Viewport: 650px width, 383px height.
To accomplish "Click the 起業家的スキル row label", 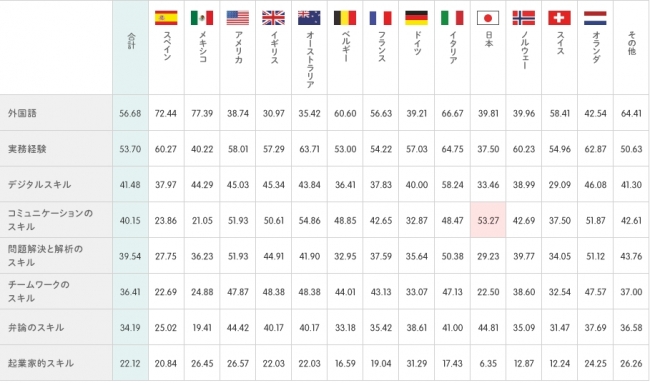I will tap(41, 364).
